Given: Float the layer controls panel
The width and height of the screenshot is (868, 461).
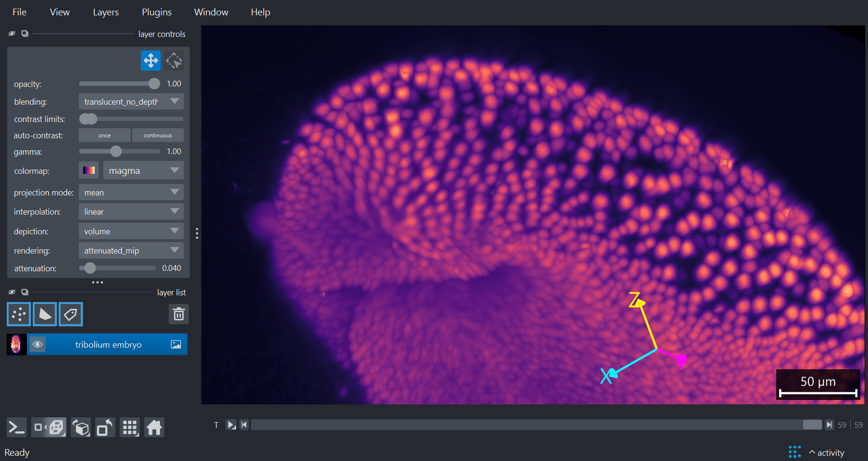Looking at the screenshot, I should (x=25, y=34).
